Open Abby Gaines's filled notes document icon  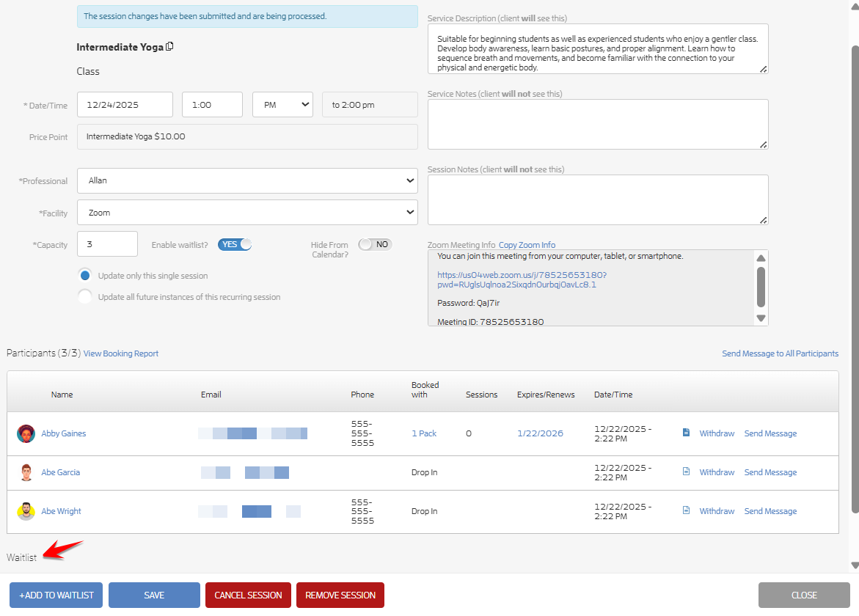coord(686,433)
